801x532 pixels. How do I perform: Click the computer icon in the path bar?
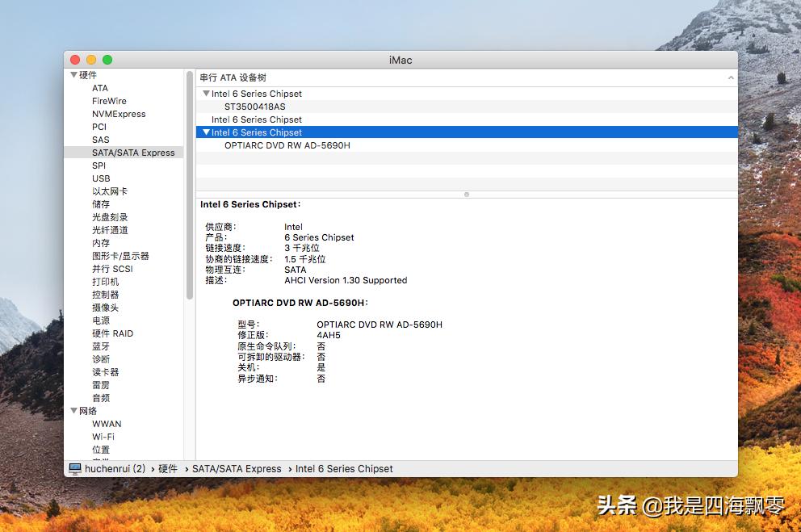pos(75,469)
